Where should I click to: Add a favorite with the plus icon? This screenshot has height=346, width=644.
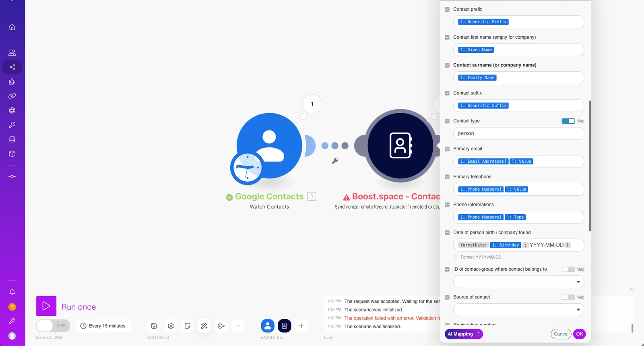pos(301,326)
